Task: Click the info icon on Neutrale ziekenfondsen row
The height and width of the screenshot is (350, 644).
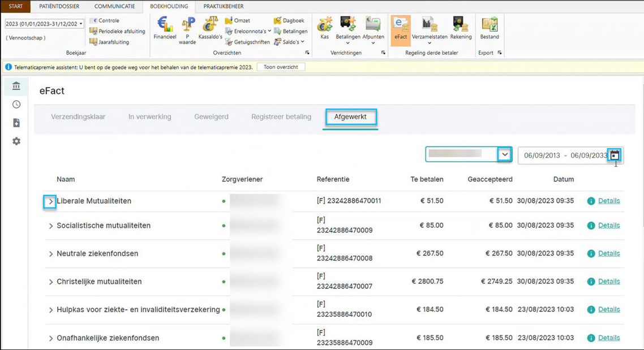Action: pos(591,253)
